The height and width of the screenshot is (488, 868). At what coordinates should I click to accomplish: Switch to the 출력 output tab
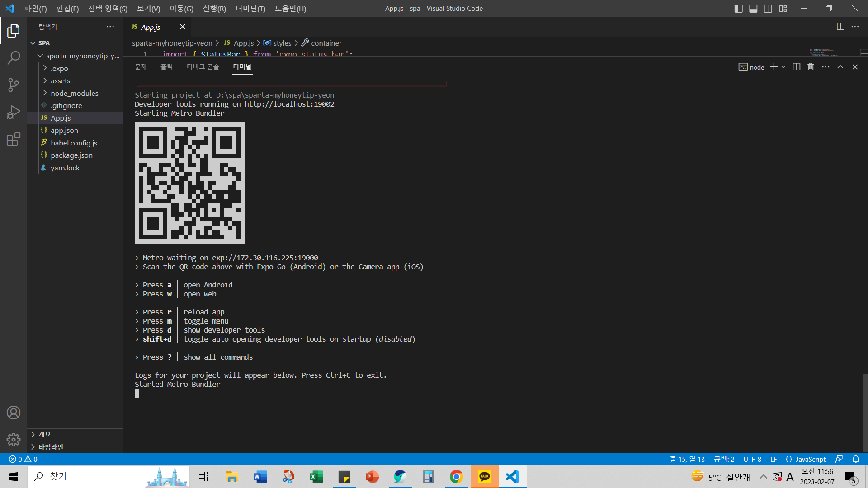point(166,67)
